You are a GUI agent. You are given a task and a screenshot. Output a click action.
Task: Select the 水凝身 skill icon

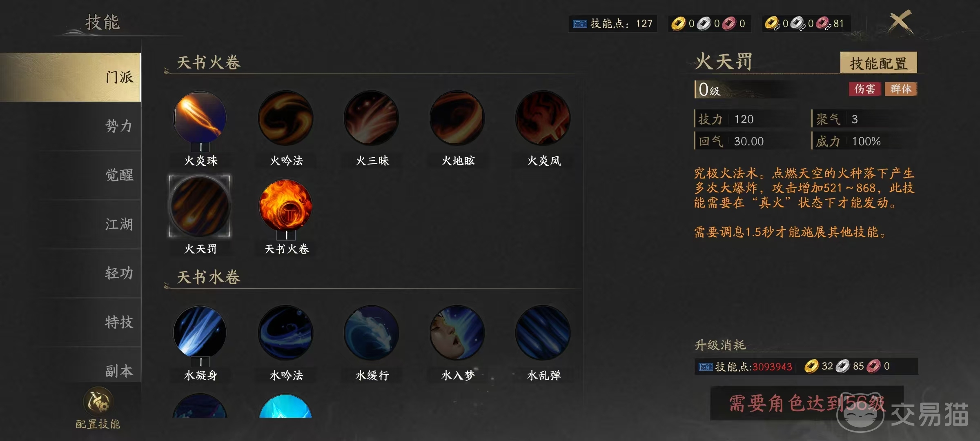200,332
